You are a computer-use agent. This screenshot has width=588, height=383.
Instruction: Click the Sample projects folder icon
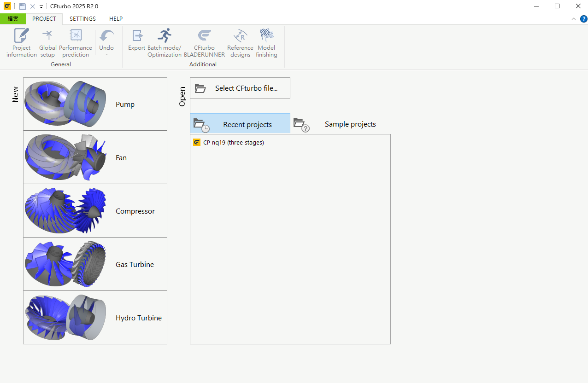301,125
